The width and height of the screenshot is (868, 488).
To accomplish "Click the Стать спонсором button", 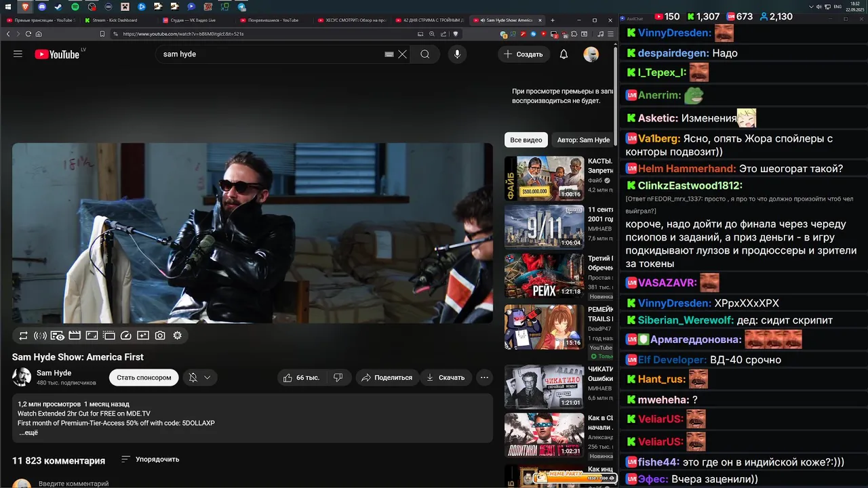I will point(144,378).
